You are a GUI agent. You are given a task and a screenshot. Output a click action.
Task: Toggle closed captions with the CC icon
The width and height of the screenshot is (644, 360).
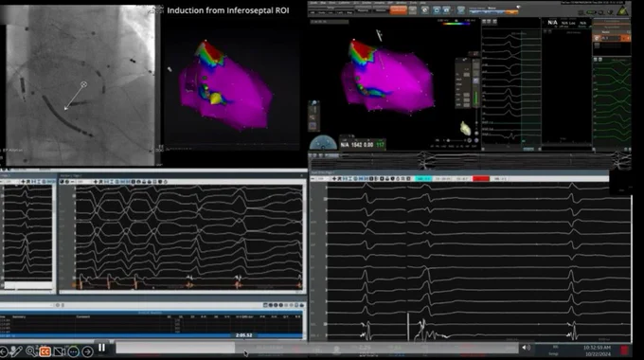(45, 351)
